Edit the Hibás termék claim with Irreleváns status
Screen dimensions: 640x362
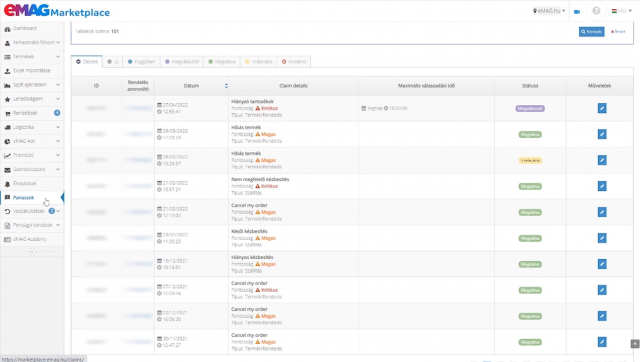pos(602,160)
